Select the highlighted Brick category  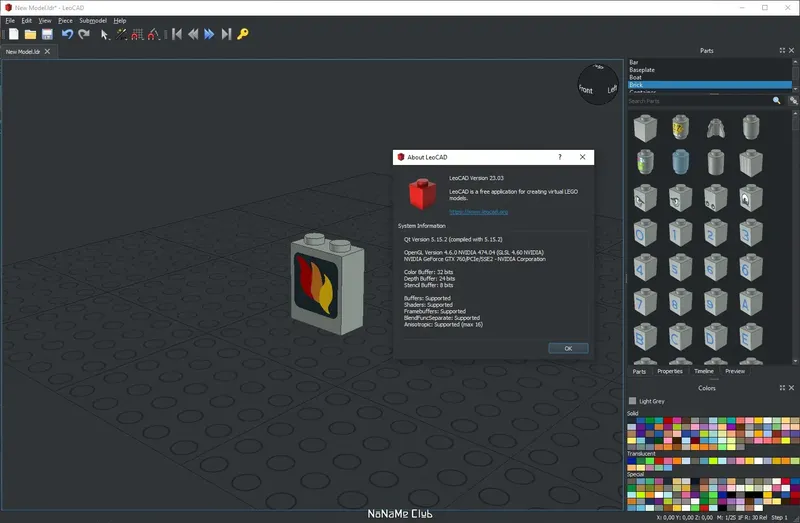(710, 85)
